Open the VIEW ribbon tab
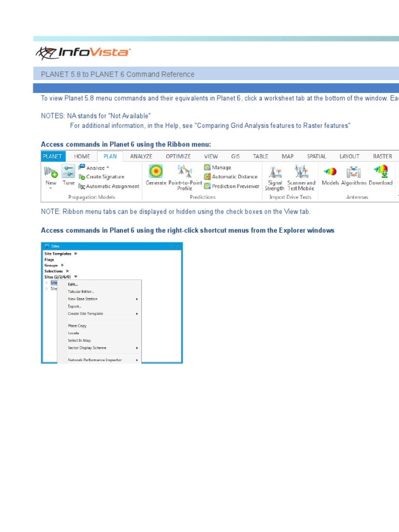 click(x=211, y=156)
